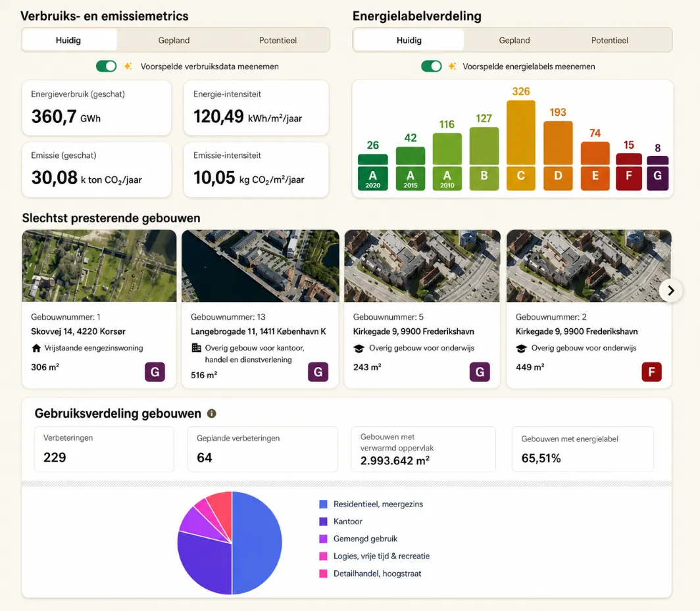Viewport: 700px width, 611px height.
Task: Open aerial thumbnail of Langebrogade 11 building
Action: pos(261,266)
